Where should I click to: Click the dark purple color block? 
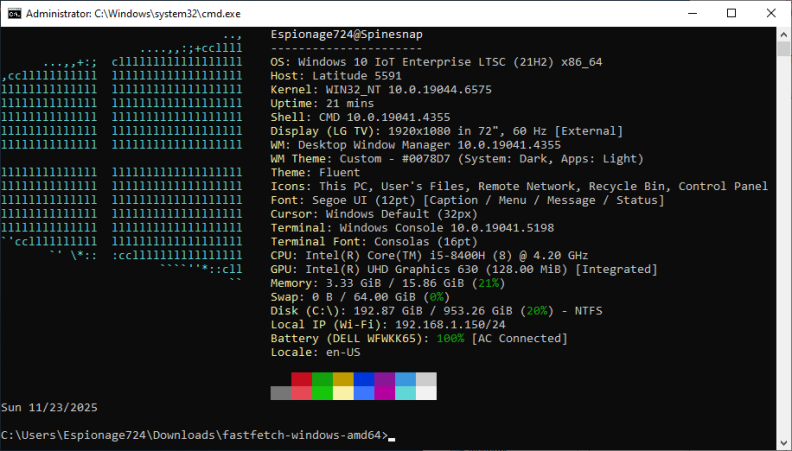click(385, 379)
